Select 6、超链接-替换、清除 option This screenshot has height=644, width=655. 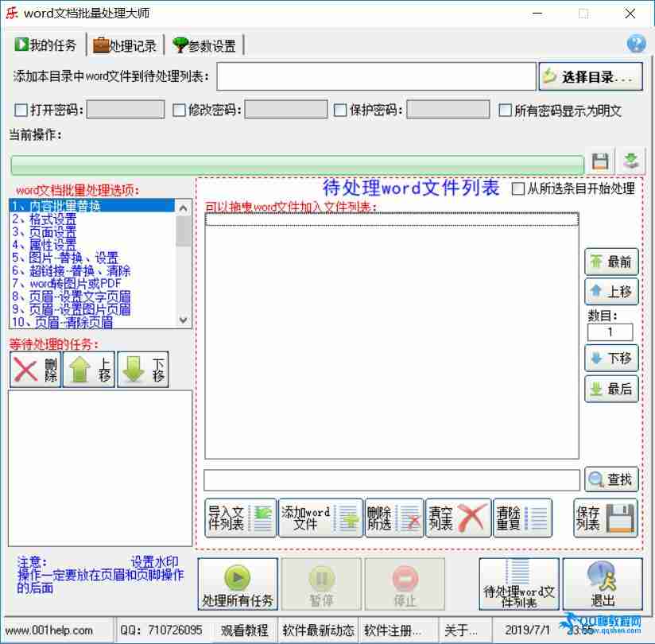pyautogui.click(x=91, y=270)
